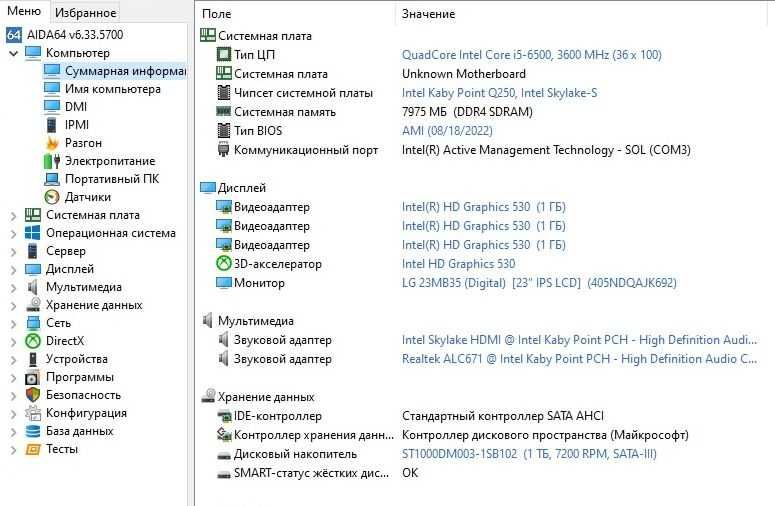The height and width of the screenshot is (506, 775).
Task: Expand the Программы tree node
Action: 13,378
